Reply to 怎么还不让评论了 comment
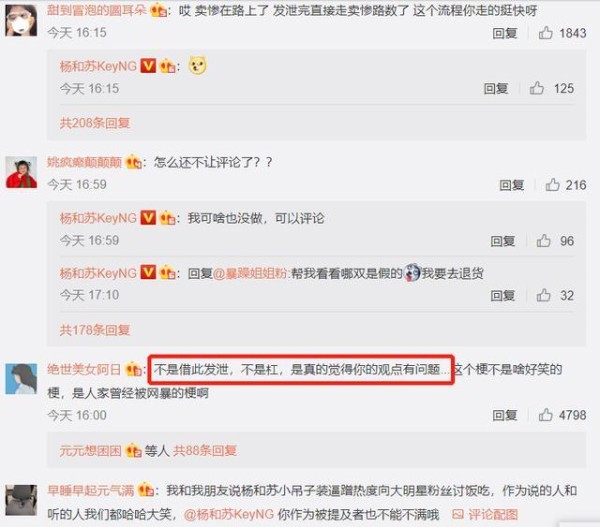 pos(512,185)
